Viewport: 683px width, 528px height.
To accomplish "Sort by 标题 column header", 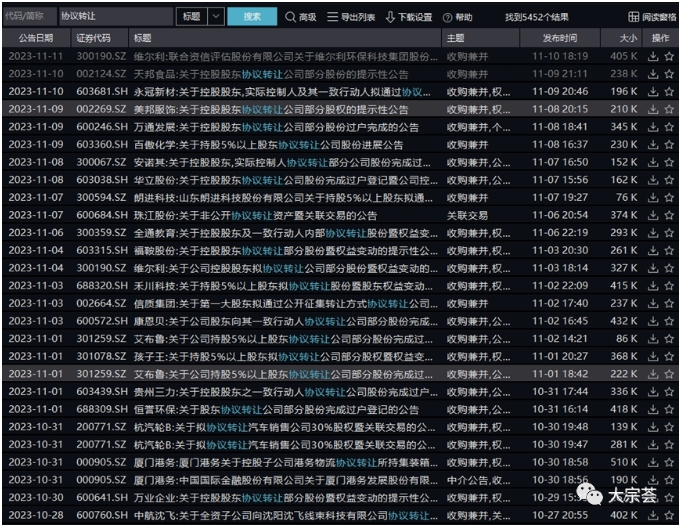I will (285, 38).
